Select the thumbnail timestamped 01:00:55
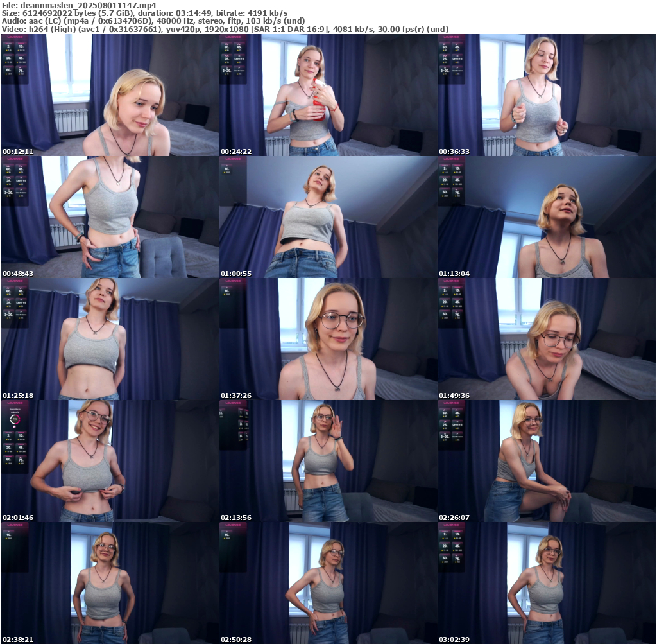The height and width of the screenshot is (644, 657). tap(328, 217)
